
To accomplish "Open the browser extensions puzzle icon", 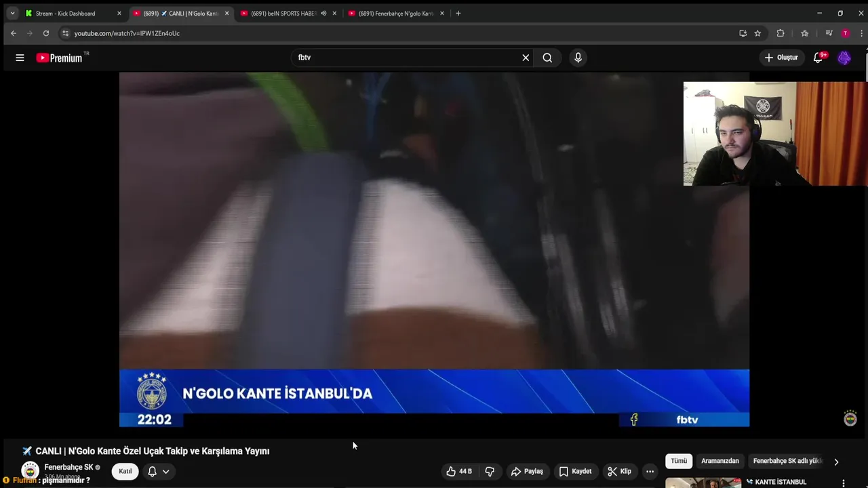I will click(x=781, y=33).
